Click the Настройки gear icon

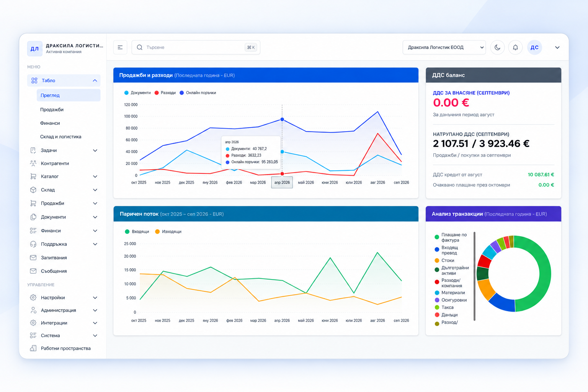coord(33,297)
